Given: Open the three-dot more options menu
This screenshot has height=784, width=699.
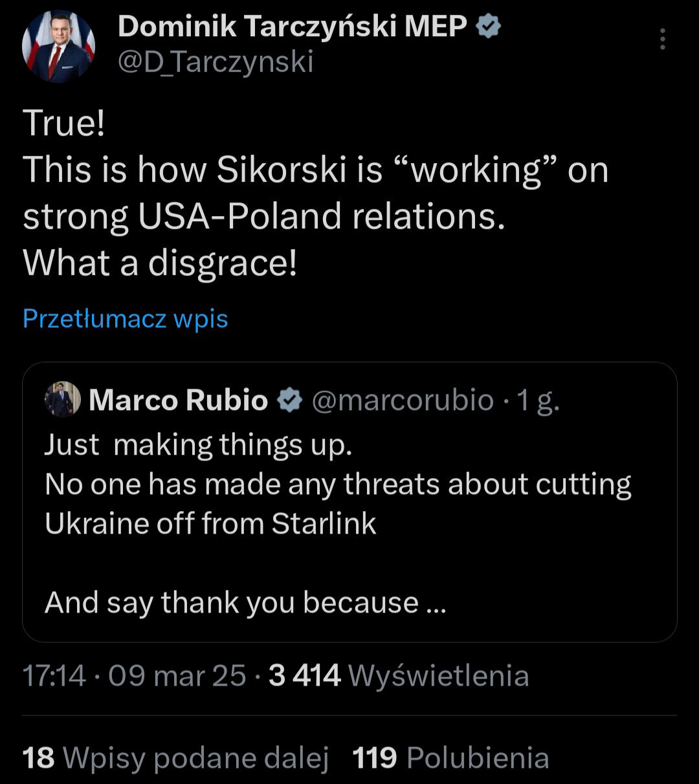Looking at the screenshot, I should pos(662,39).
